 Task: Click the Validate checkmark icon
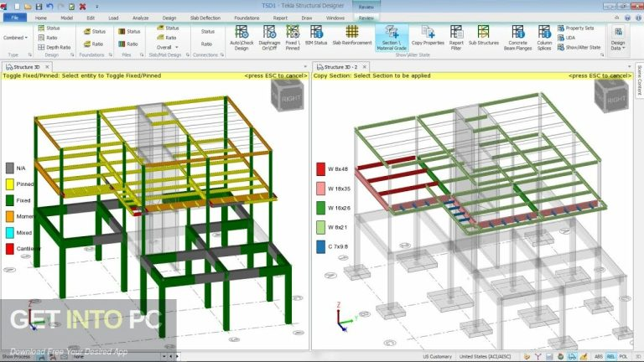72,7
